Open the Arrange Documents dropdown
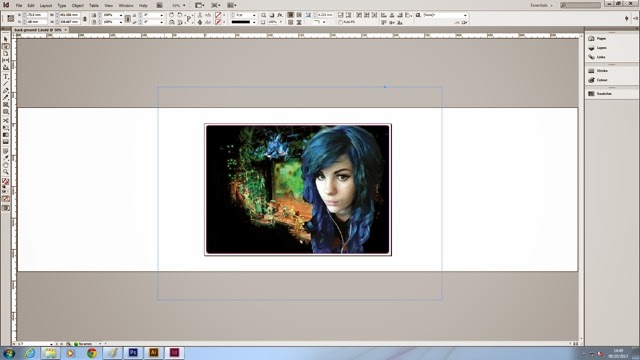This screenshot has height=360, width=640. [232, 5]
